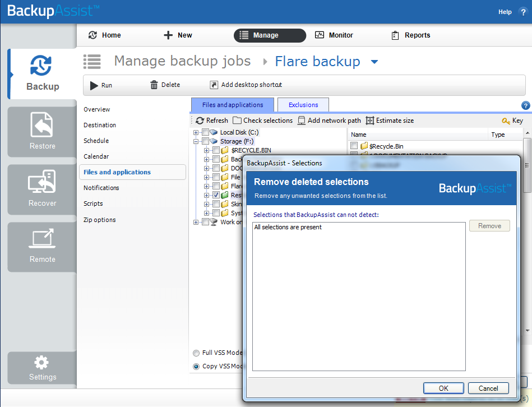Open the Settings gear in sidebar
Screen dimensions: 532x407
[43, 368]
